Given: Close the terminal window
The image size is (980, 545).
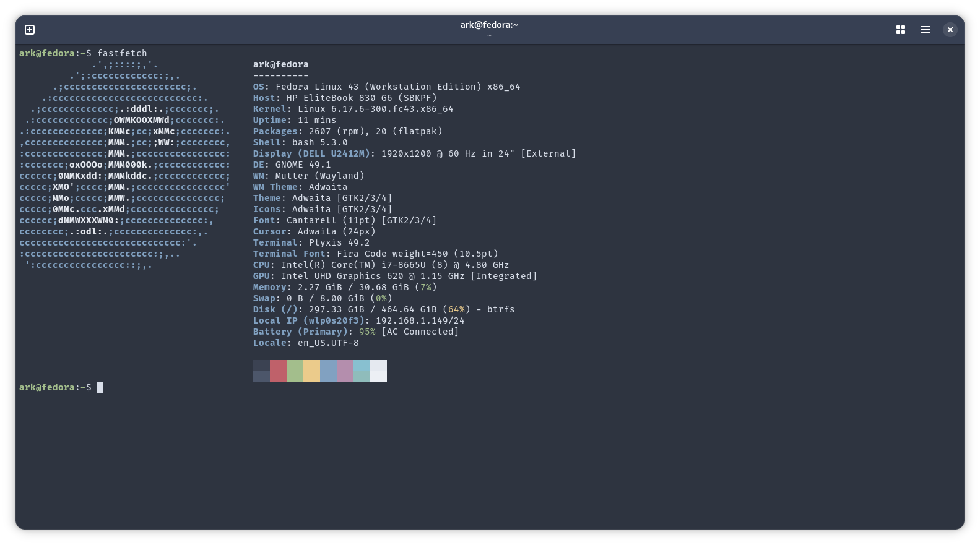Looking at the screenshot, I should [950, 30].
